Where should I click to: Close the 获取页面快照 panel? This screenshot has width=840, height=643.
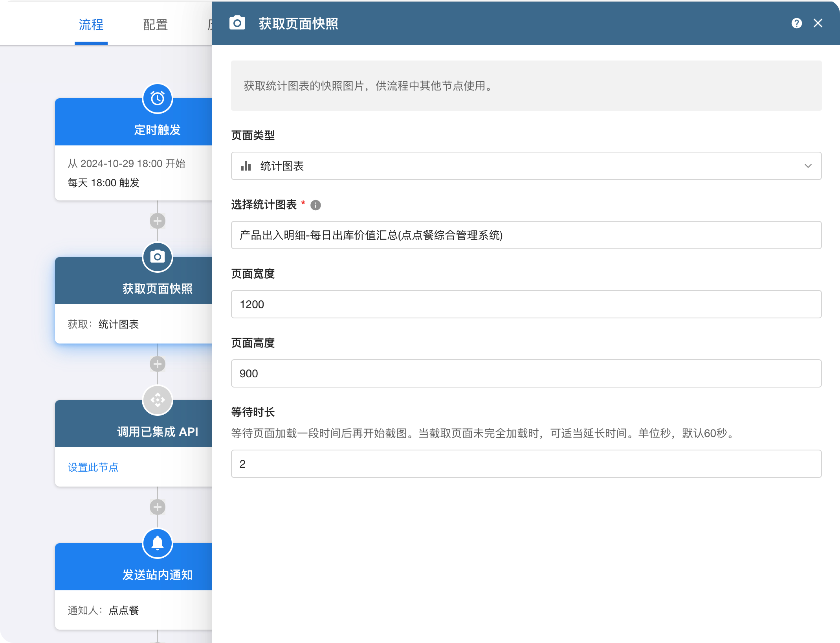pos(818,23)
